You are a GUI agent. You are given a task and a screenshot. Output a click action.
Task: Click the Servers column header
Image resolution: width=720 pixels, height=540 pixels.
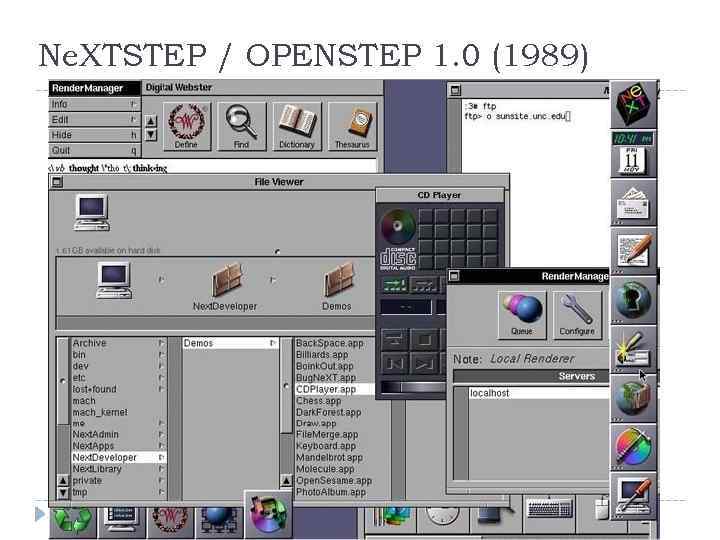[x=532, y=376]
